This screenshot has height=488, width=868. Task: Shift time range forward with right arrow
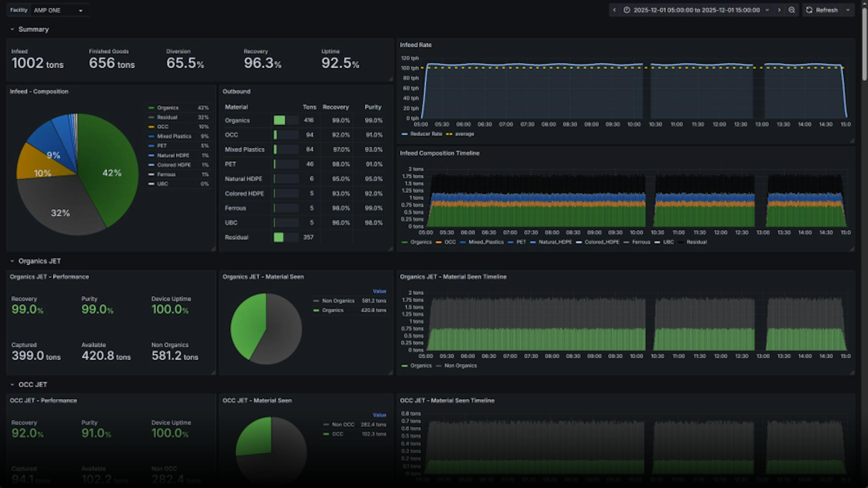[779, 10]
